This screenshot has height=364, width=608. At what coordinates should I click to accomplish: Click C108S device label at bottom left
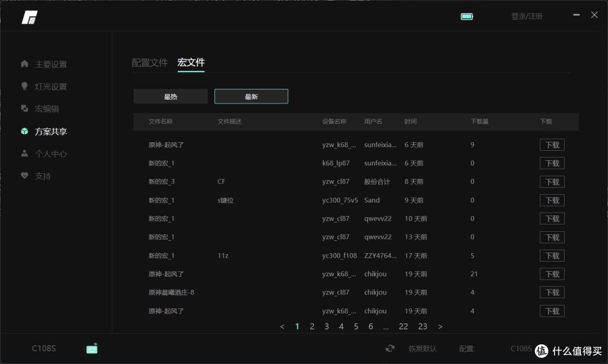[44, 348]
